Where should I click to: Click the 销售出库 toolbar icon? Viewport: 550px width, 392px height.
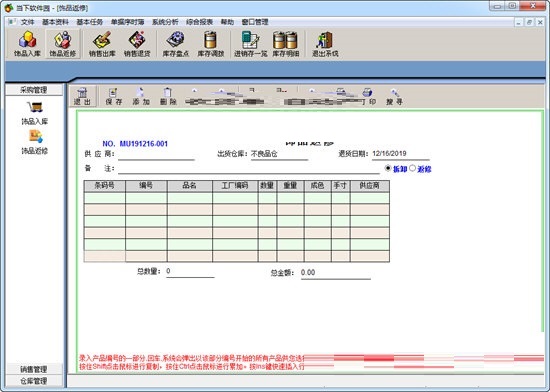[102, 44]
